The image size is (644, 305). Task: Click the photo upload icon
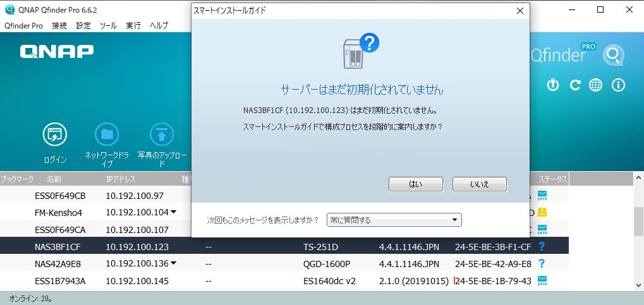161,134
